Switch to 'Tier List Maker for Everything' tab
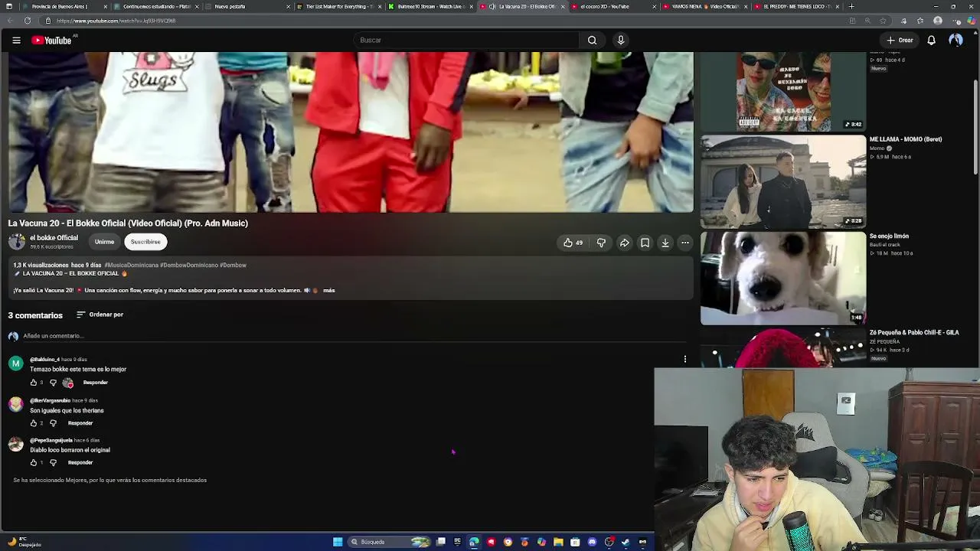The image size is (980, 551). [x=339, y=7]
